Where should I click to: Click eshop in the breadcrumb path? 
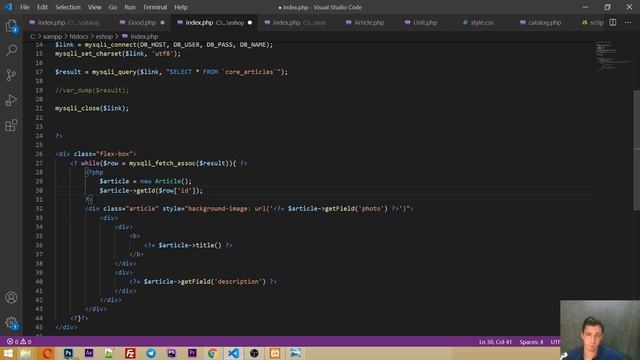(x=104, y=36)
